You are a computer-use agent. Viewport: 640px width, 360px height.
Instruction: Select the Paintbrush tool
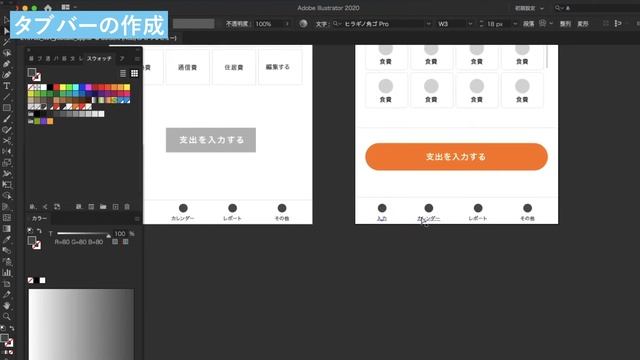click(7, 119)
